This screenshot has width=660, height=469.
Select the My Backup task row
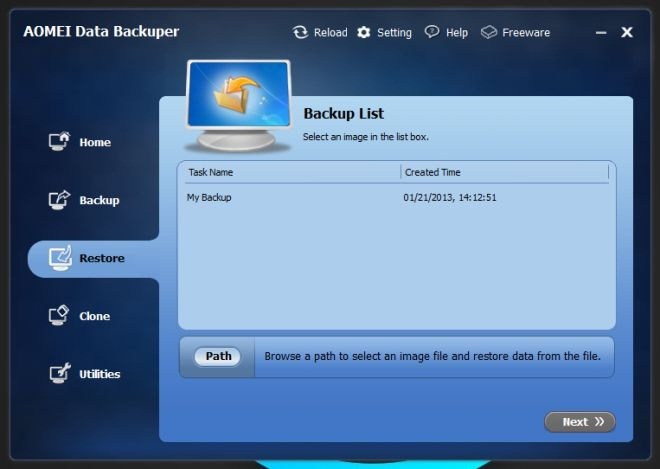(x=397, y=197)
